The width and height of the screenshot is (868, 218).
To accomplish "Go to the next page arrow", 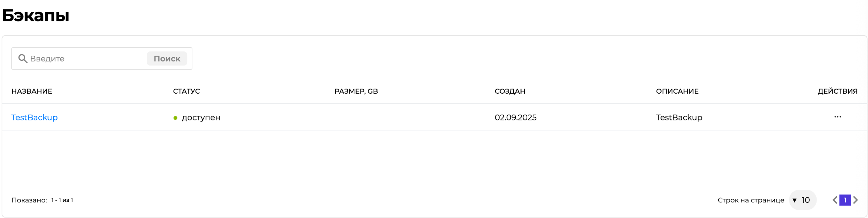I will tap(855, 200).
